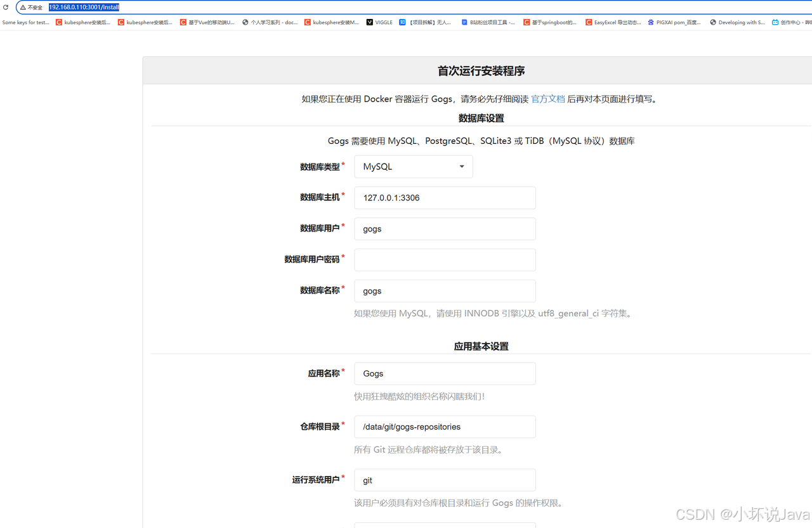The height and width of the screenshot is (528, 812).
Task: Expand the 数据库类型 MySQL dropdown
Action: pyautogui.click(x=414, y=167)
